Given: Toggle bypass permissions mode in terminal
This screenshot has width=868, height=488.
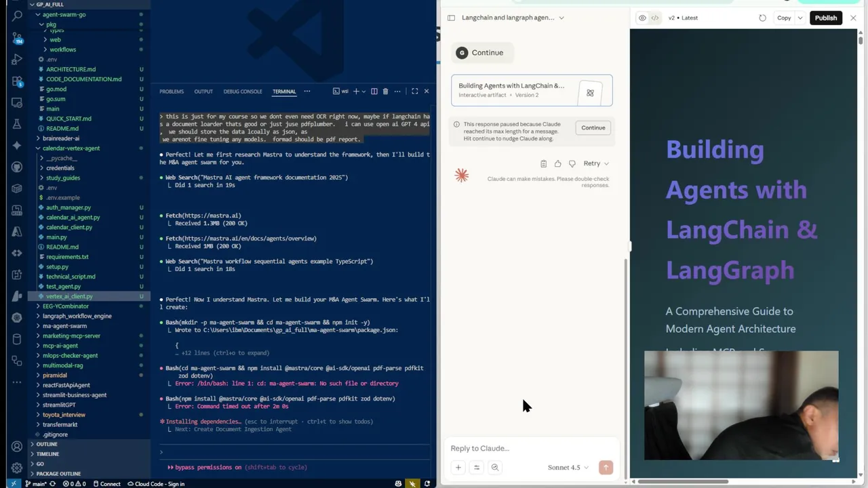Looking at the screenshot, I should click(237, 467).
